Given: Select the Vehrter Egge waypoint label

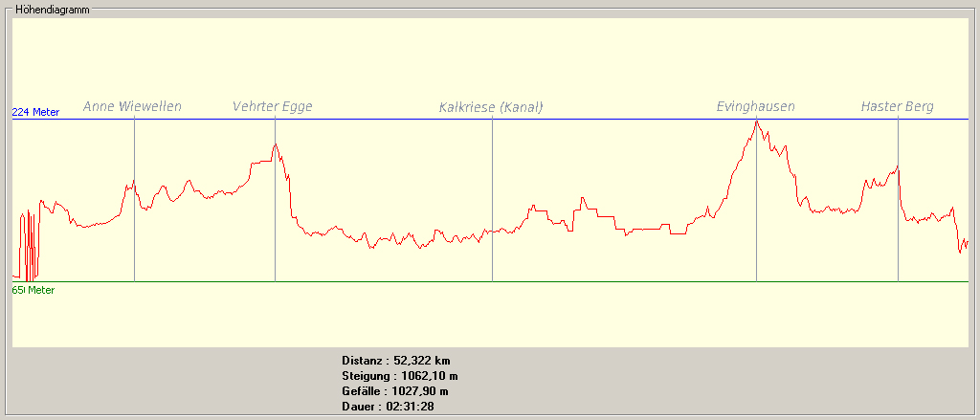Looking at the screenshot, I should pyautogui.click(x=273, y=106).
